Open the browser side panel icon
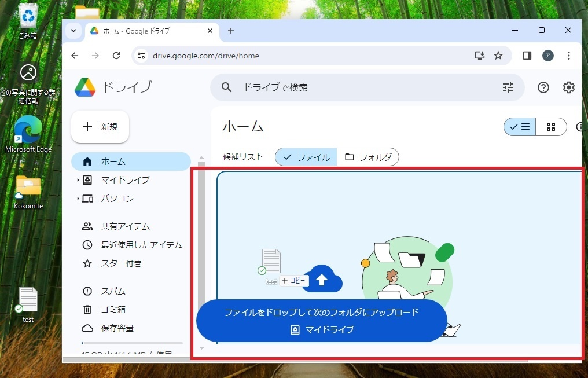 click(527, 56)
